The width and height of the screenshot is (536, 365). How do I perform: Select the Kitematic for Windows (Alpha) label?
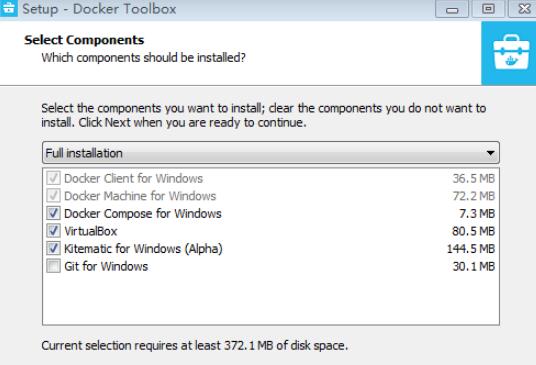coord(143,249)
